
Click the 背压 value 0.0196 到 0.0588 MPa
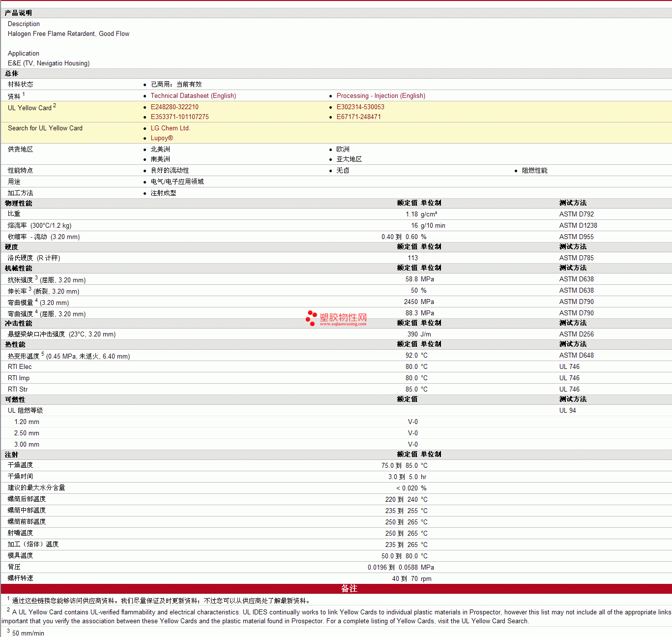tap(401, 568)
